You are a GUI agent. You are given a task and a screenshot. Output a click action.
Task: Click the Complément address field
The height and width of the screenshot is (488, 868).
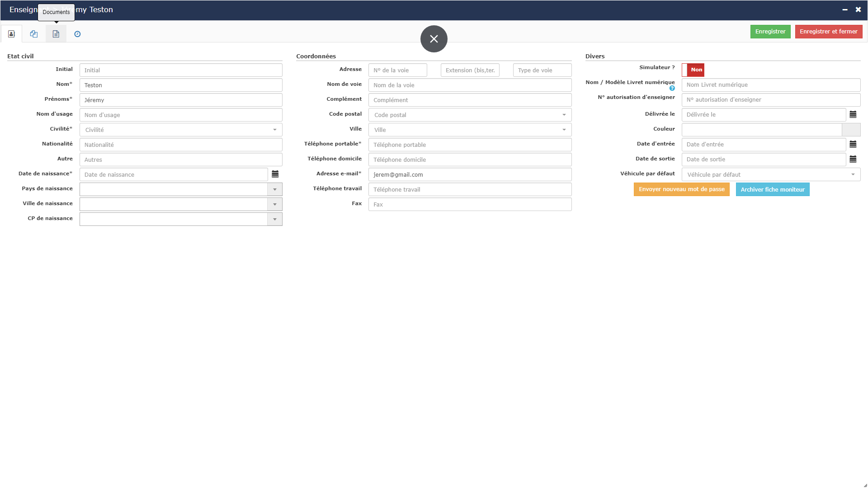click(x=470, y=100)
